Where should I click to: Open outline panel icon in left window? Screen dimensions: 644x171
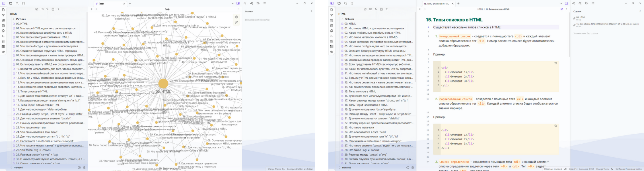(x=265, y=3)
